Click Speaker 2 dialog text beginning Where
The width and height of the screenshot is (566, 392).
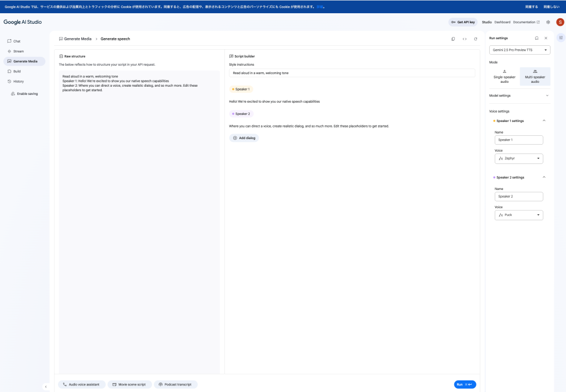[309, 126]
